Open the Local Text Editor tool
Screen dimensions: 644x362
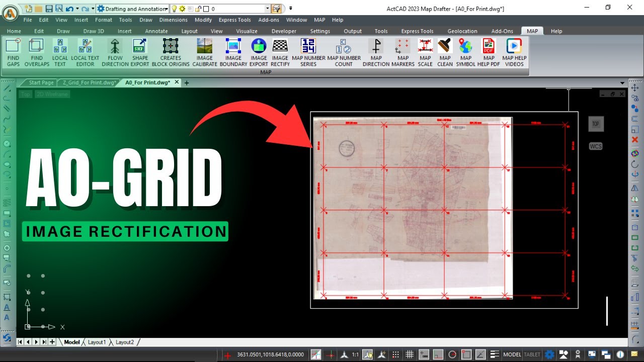click(85, 52)
